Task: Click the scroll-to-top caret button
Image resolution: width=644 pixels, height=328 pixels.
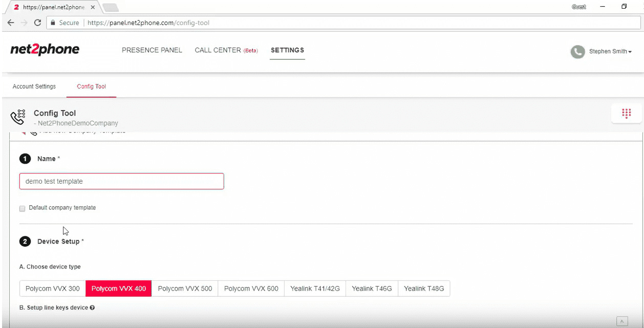Action: coord(622,321)
